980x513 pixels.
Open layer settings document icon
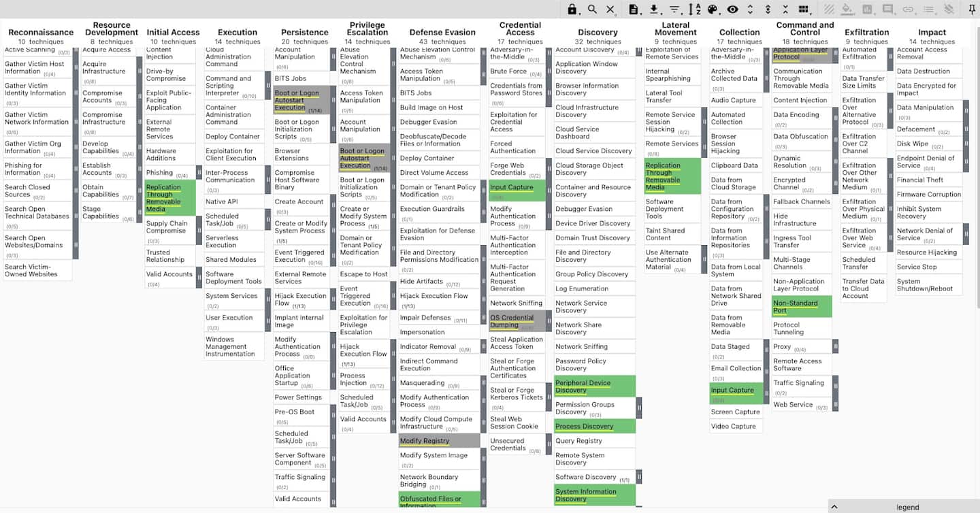(634, 10)
